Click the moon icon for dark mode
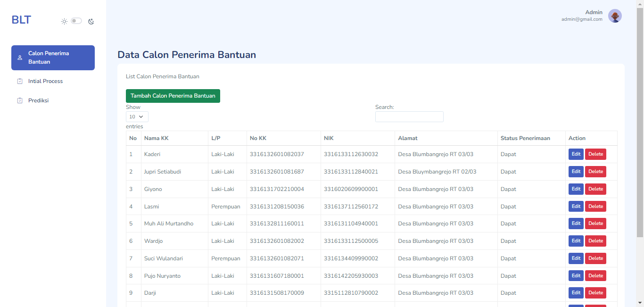 coord(91,21)
